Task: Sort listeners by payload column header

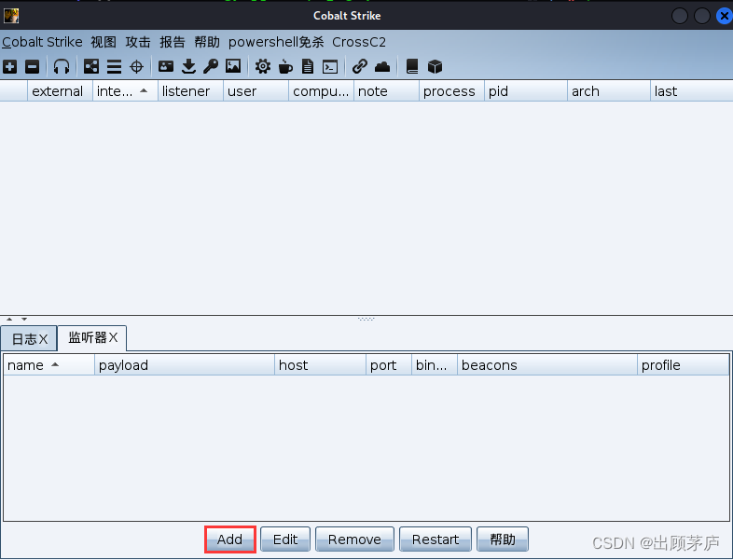Action: (185, 364)
